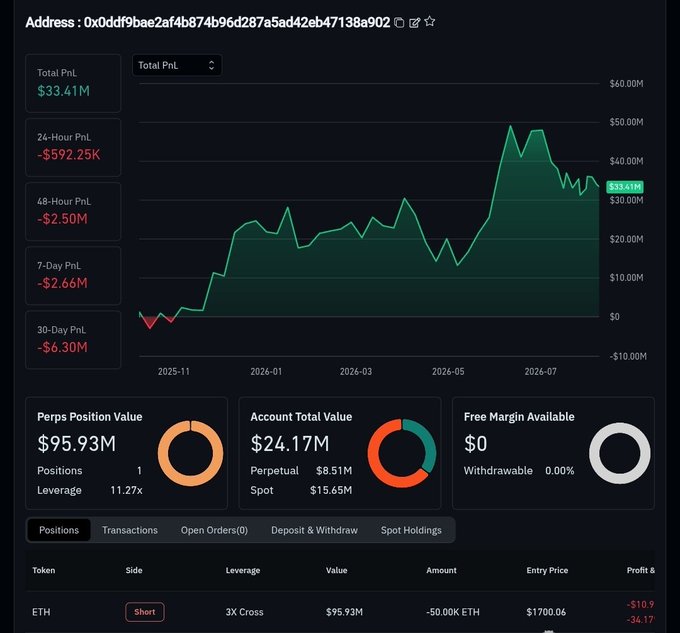The width and height of the screenshot is (680, 633).
Task: Click the Withdrawable 0.00% value
Action: pyautogui.click(x=559, y=470)
